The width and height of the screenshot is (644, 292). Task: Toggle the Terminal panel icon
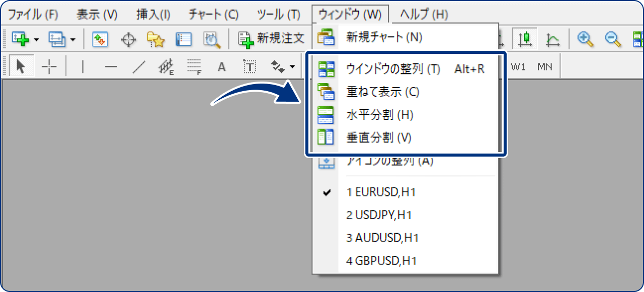[x=184, y=39]
